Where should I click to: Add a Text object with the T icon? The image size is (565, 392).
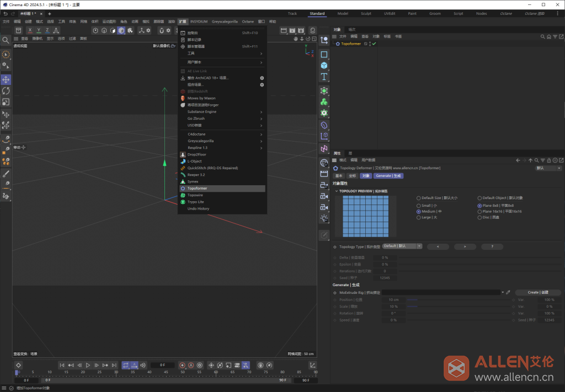(x=324, y=77)
